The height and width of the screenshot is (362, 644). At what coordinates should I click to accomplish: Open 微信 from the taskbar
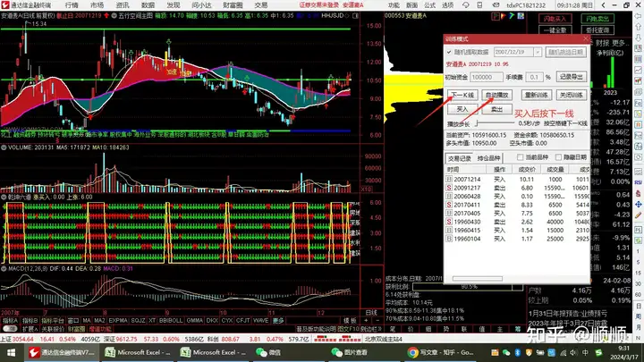tap(268, 352)
